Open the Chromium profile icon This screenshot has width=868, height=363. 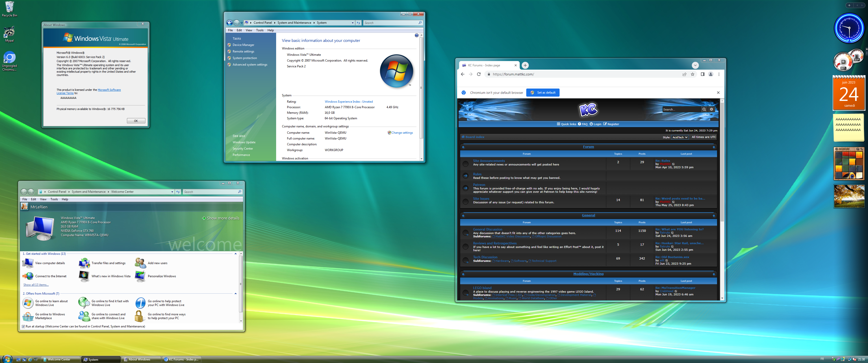point(711,74)
